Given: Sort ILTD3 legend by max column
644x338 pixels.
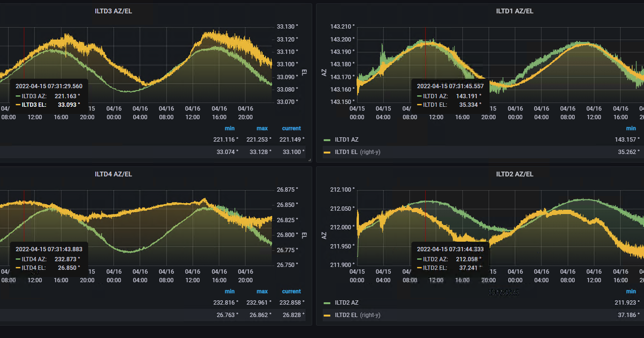Looking at the screenshot, I should (x=262, y=128).
